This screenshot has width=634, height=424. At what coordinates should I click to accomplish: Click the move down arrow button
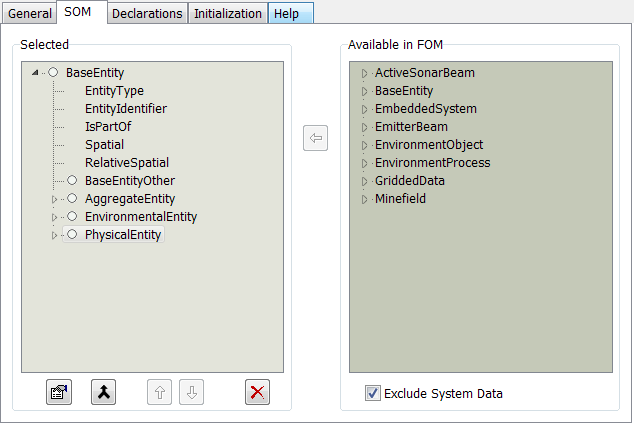pyautogui.click(x=192, y=392)
